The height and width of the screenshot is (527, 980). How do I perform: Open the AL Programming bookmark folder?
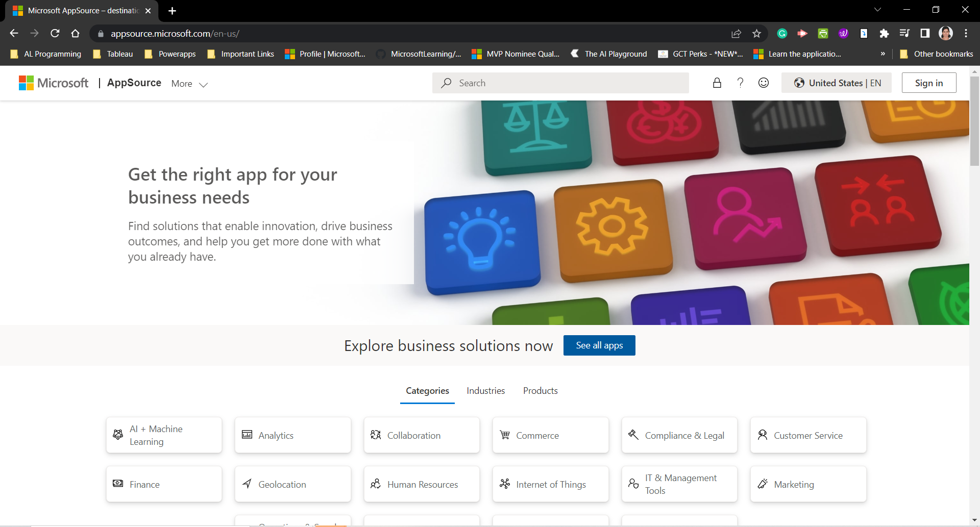[46, 54]
